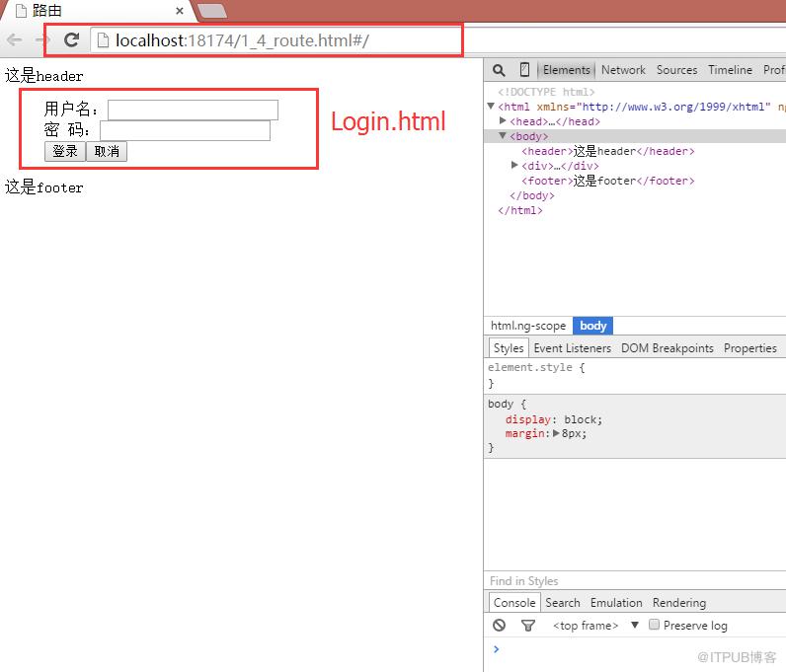Open a new browser tab
The image size is (786, 672).
tap(212, 11)
